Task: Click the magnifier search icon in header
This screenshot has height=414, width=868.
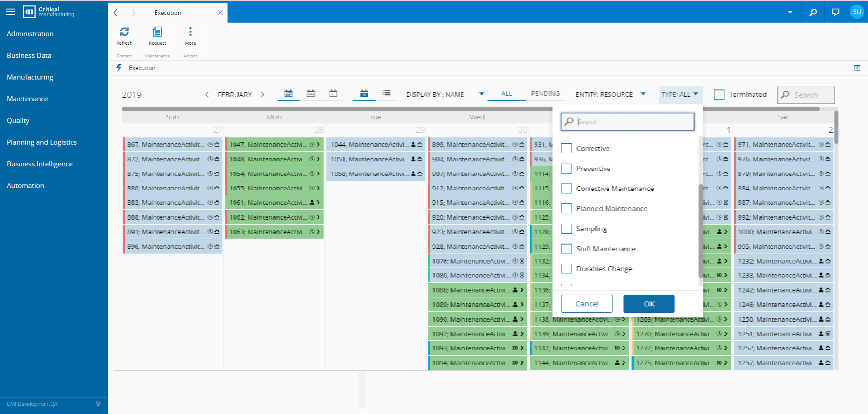Action: (x=813, y=12)
